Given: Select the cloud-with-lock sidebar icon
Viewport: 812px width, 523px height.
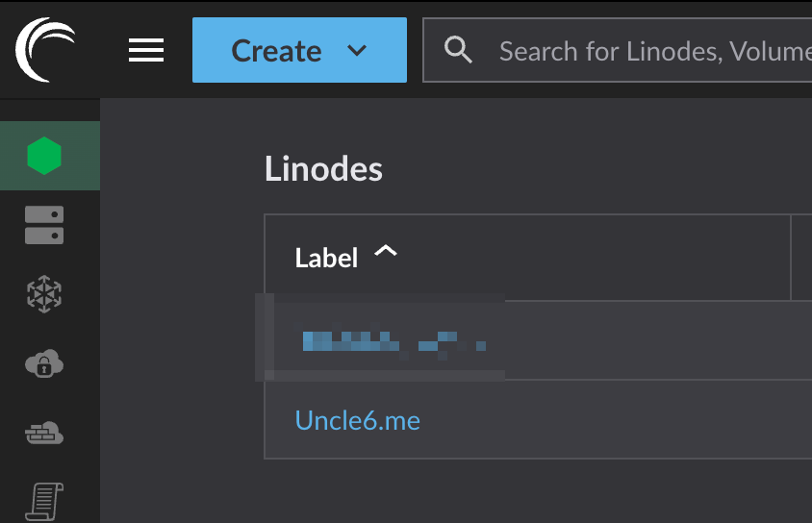Looking at the screenshot, I should (x=44, y=364).
